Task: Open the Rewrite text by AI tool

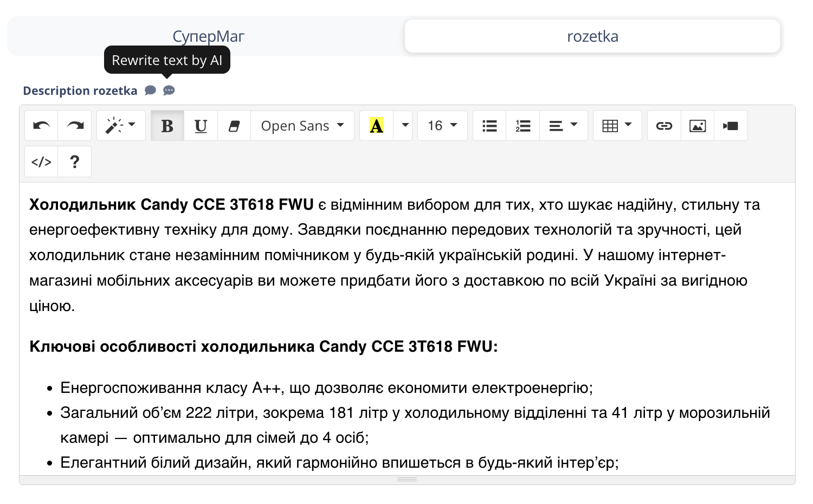Action: point(169,90)
